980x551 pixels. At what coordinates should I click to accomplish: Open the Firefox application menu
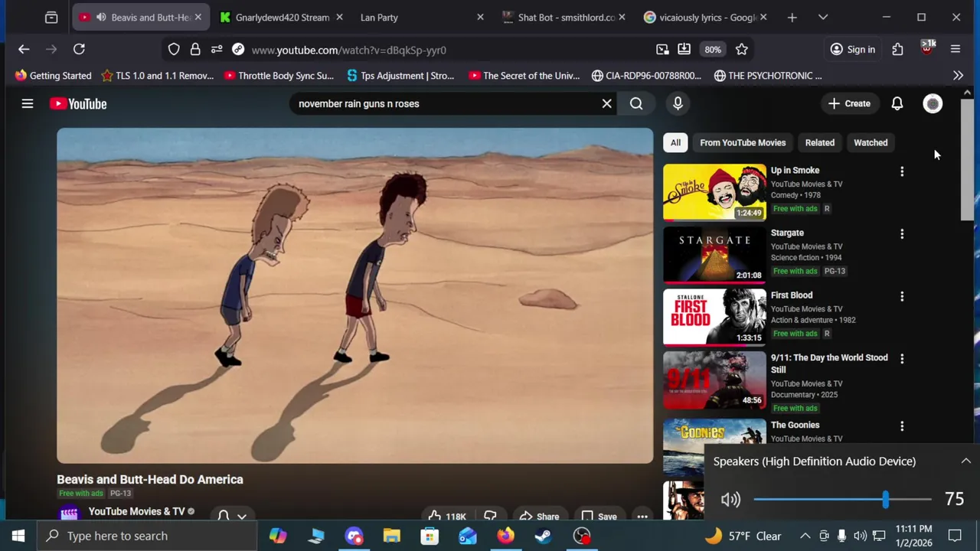click(955, 49)
